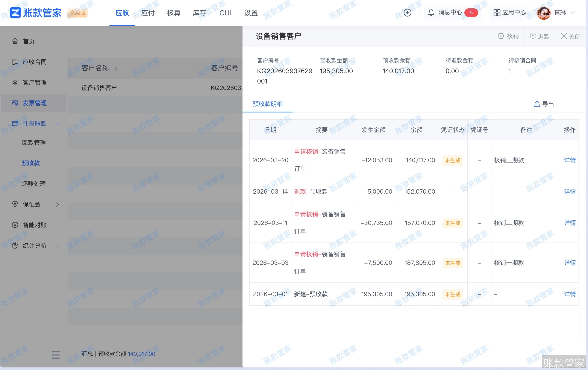Open the user dropdown next to 葛琳
This screenshot has width=588, height=370.
[x=572, y=13]
